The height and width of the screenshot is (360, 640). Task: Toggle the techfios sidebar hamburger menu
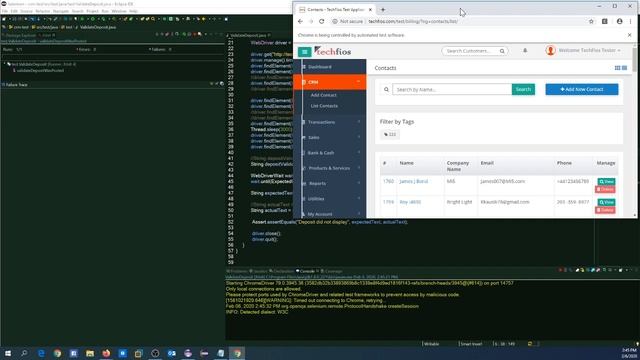click(x=304, y=52)
